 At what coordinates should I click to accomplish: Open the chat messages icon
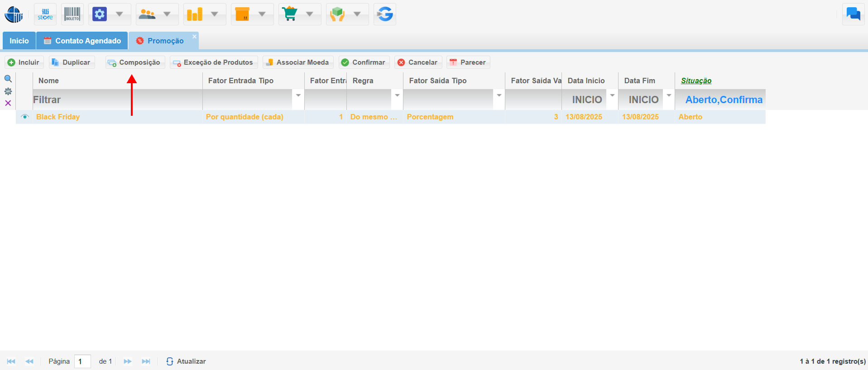point(853,14)
